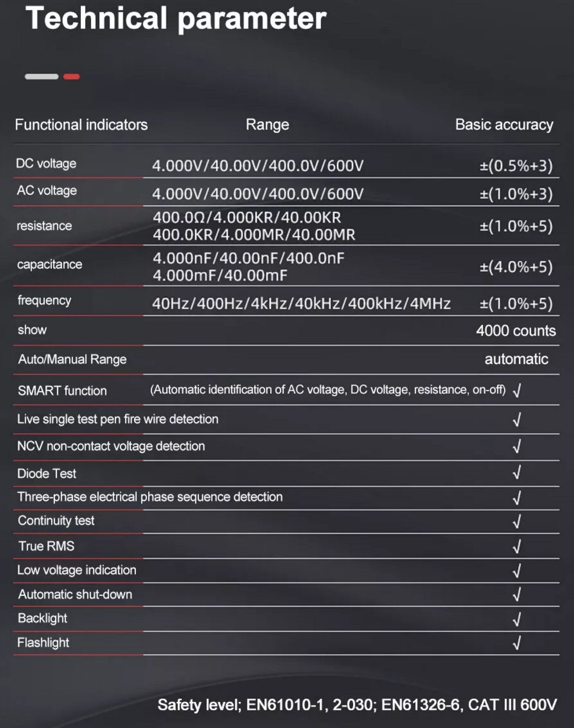Click the three-phase sequence detection checkmark
This screenshot has height=728, width=574.
517,498
